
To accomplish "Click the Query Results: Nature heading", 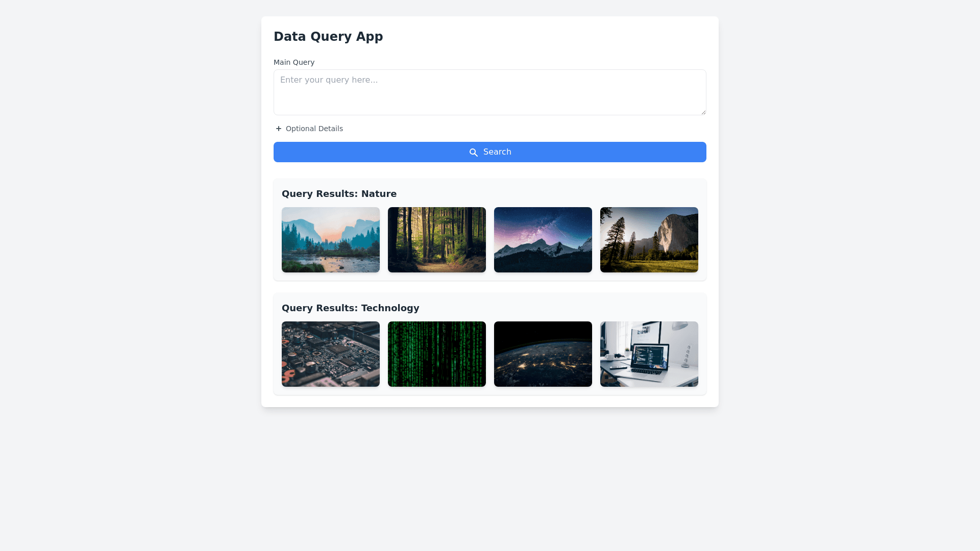I will tap(339, 194).
